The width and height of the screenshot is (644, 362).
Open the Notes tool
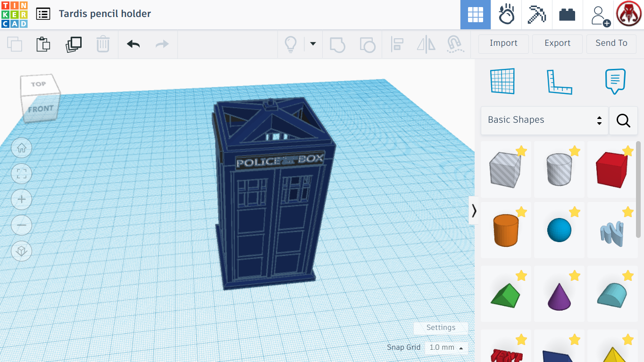coord(615,81)
